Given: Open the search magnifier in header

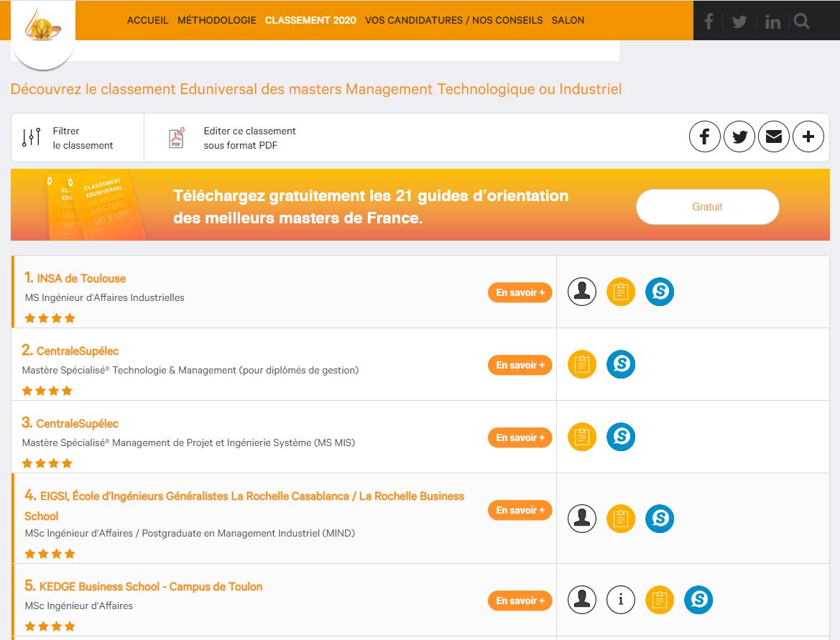Looking at the screenshot, I should [801, 22].
